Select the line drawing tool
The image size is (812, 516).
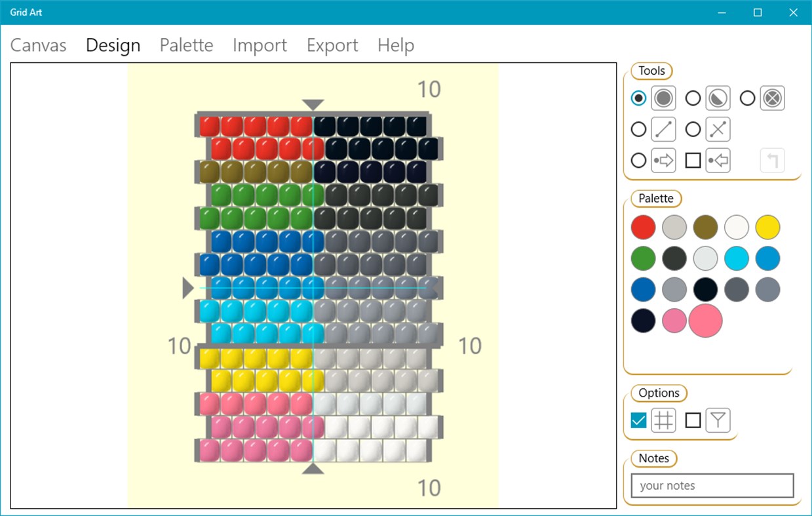[663, 129]
